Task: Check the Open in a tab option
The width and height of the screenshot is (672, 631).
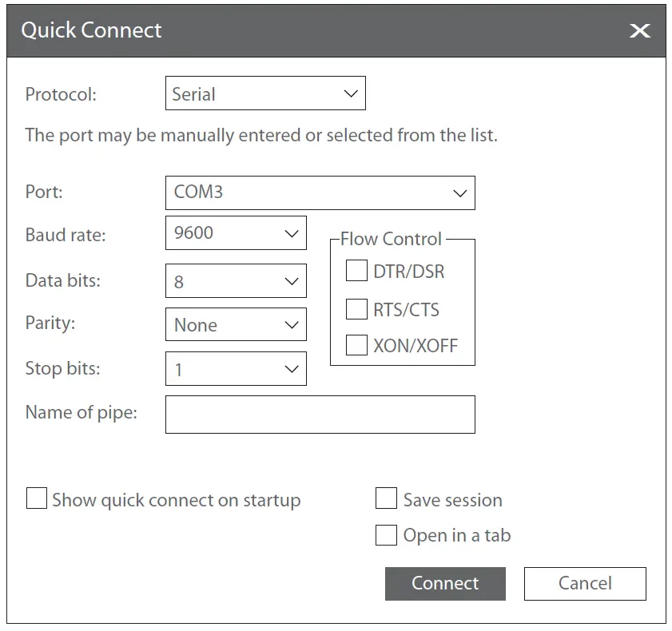Action: (385, 535)
